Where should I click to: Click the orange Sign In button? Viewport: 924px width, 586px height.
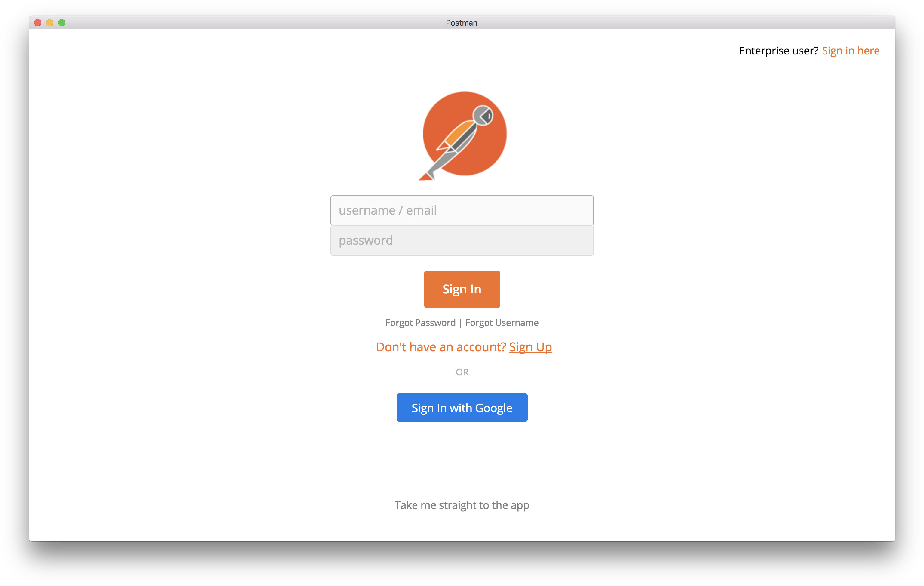click(x=462, y=289)
